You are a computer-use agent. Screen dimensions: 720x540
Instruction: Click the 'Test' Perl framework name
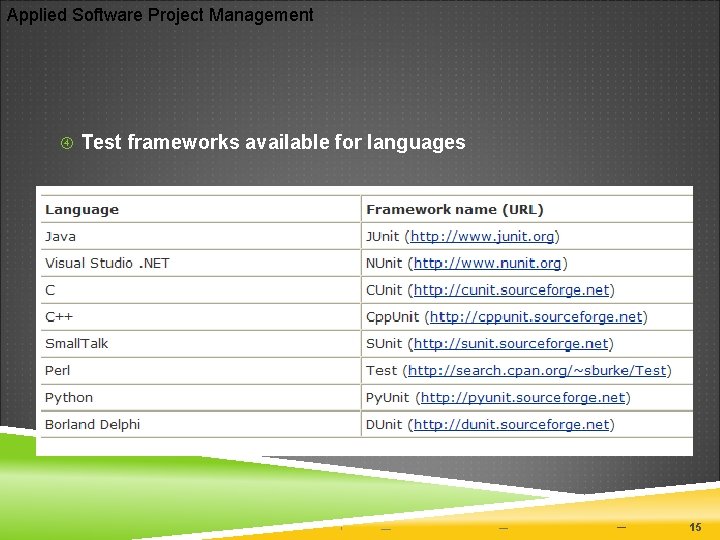tap(381, 371)
